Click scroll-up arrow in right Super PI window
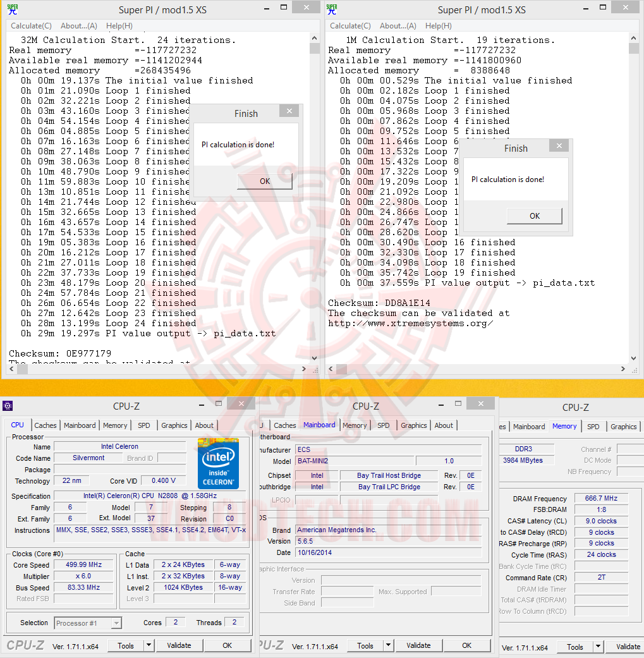644x658 pixels. pyautogui.click(x=634, y=38)
